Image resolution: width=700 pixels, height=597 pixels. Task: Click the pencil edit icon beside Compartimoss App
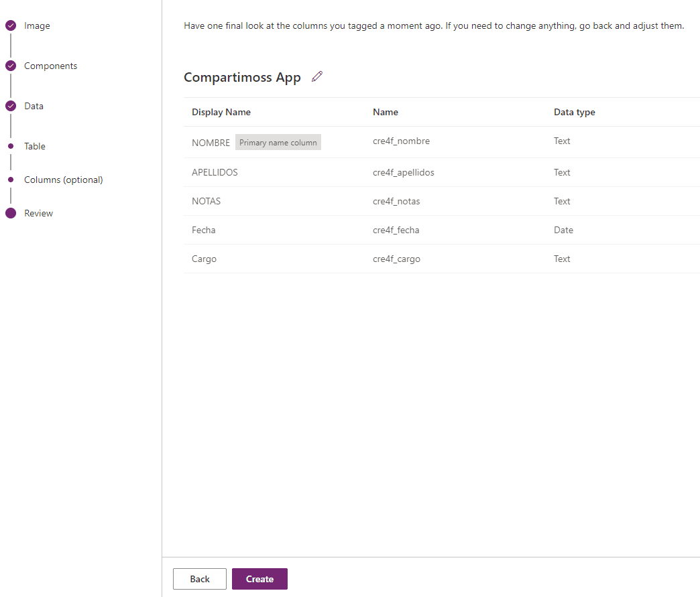point(317,76)
